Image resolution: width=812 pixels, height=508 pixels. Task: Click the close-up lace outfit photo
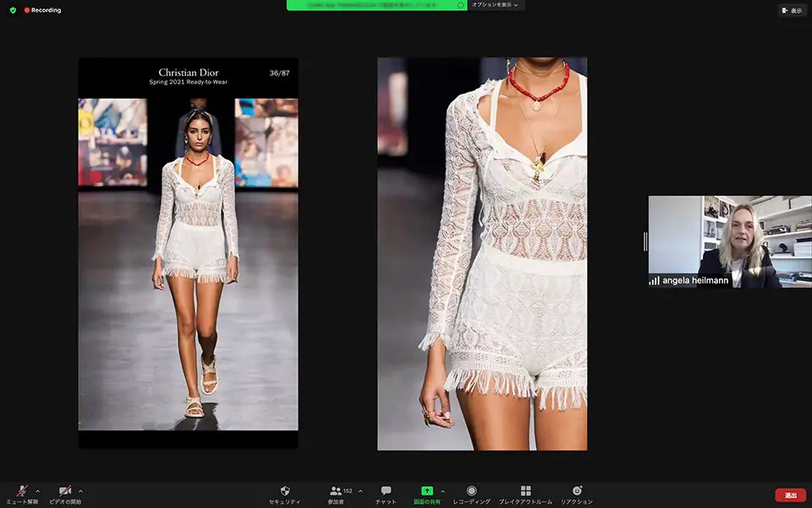[x=482, y=253]
